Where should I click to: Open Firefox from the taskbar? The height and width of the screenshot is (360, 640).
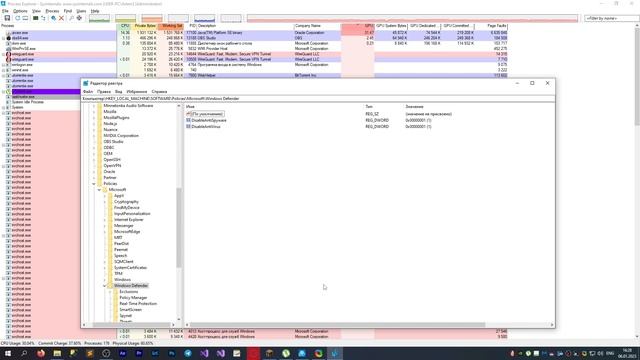click(x=41, y=353)
